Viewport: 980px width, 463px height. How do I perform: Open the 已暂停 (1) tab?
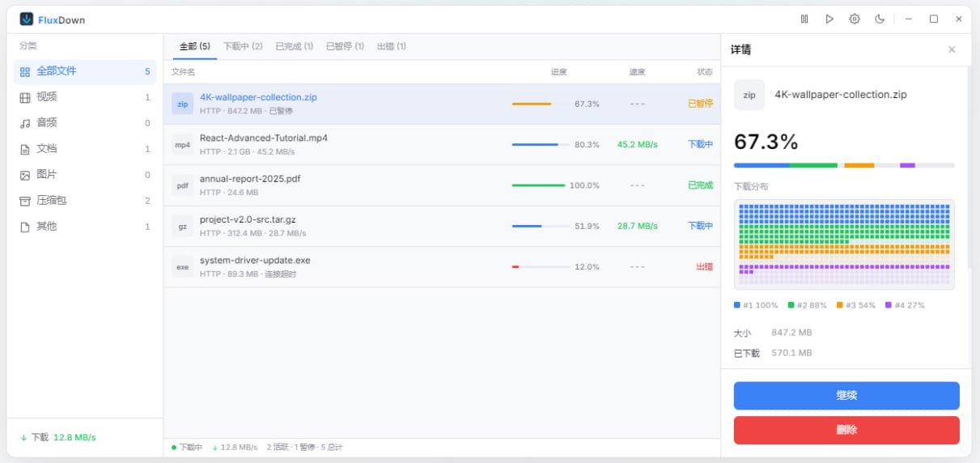pyautogui.click(x=345, y=46)
